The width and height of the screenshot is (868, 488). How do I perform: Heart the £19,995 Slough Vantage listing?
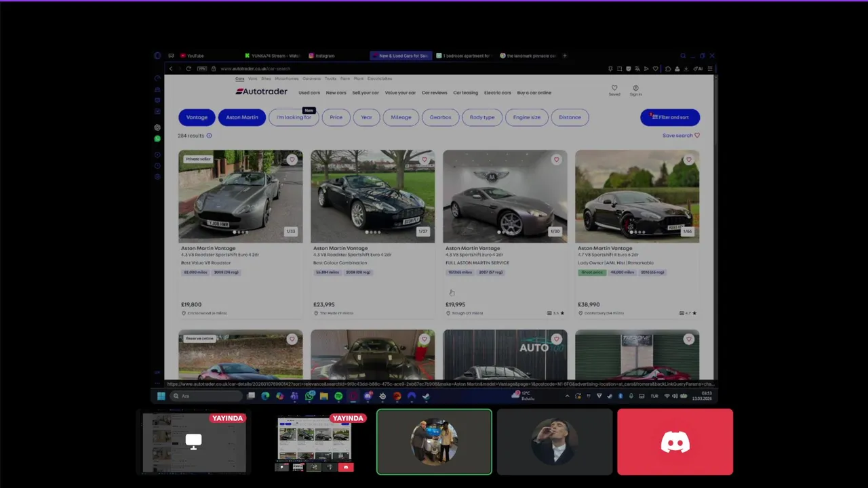pyautogui.click(x=556, y=160)
